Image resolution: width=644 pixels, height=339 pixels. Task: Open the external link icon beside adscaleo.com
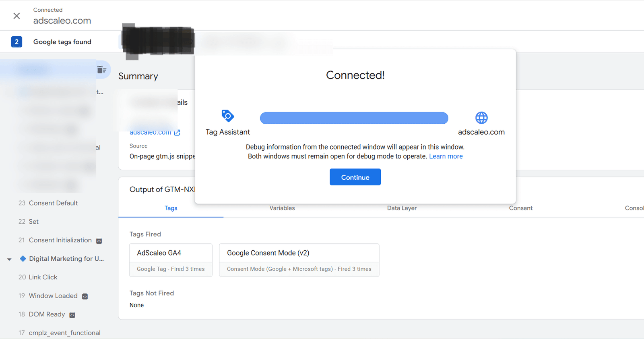point(177,132)
